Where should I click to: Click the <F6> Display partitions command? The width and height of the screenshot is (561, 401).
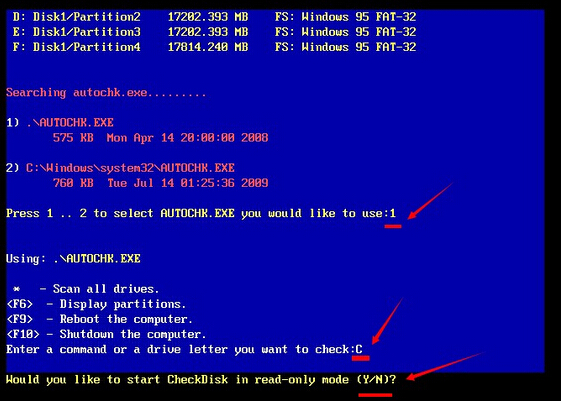point(96,304)
